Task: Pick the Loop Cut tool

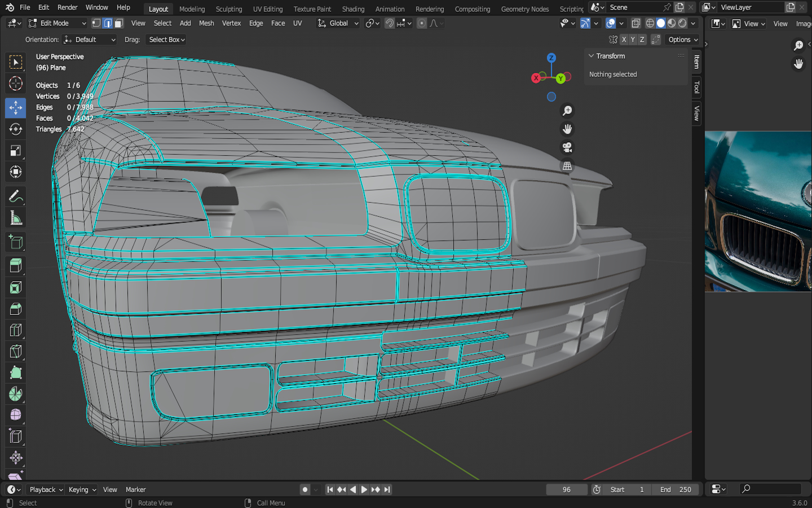Action: [16, 330]
